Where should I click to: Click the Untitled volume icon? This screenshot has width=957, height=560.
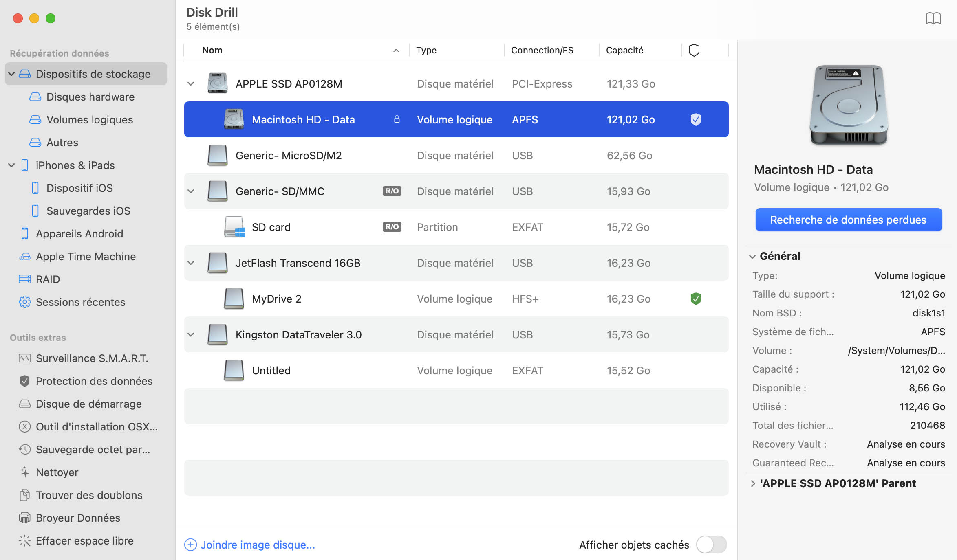click(x=234, y=370)
